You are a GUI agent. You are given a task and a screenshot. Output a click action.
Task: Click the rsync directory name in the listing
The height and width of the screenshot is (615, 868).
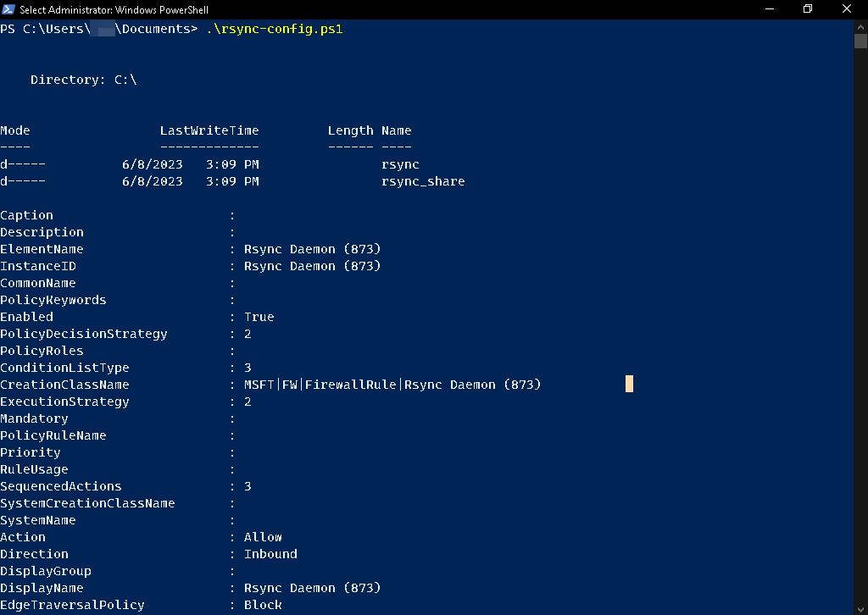tap(400, 164)
